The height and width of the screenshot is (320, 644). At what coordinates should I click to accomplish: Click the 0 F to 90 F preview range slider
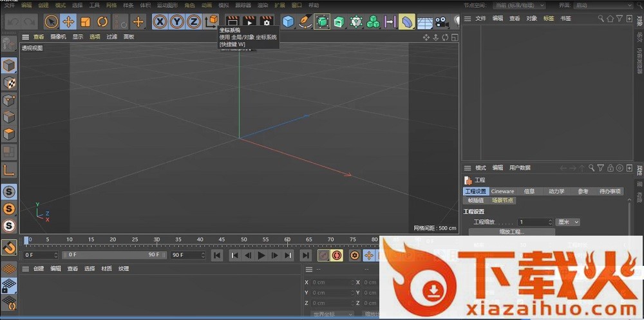114,255
